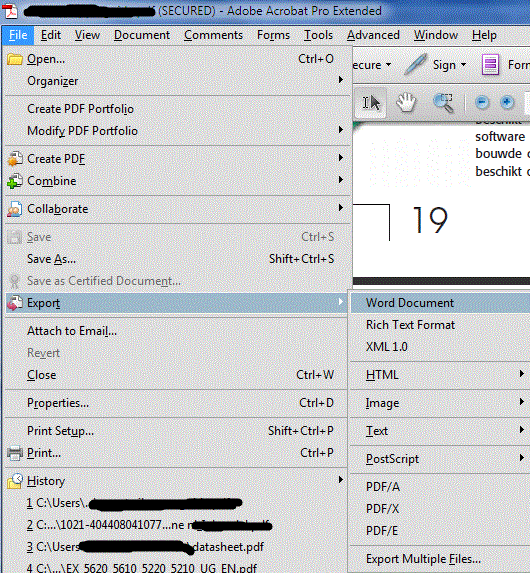This screenshot has width=530, height=573.
Task: Export as Word Document
Action: coord(440,303)
